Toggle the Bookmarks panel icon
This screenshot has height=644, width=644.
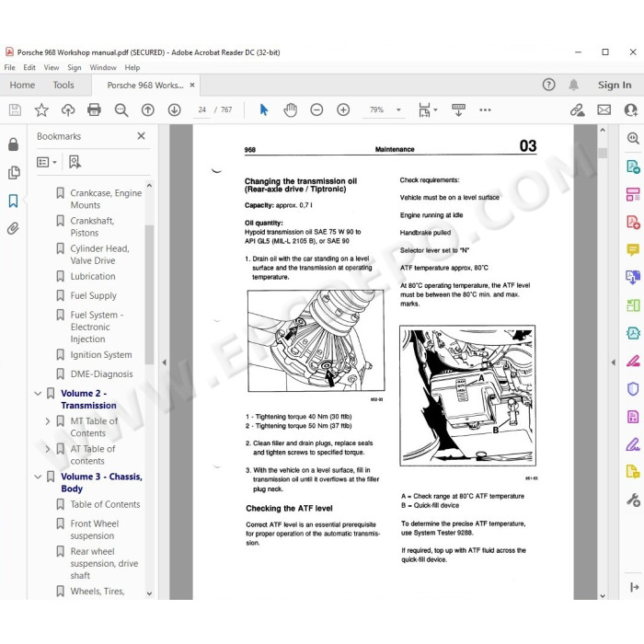tap(14, 201)
